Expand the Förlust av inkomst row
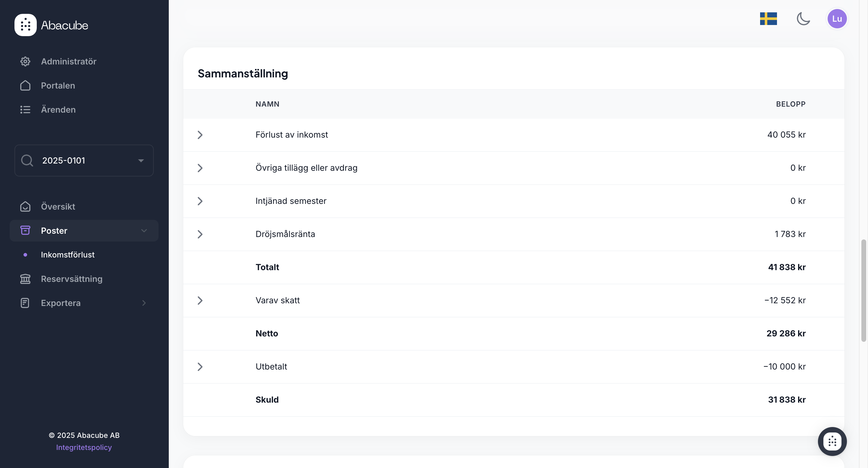The width and height of the screenshot is (868, 468). 200,135
